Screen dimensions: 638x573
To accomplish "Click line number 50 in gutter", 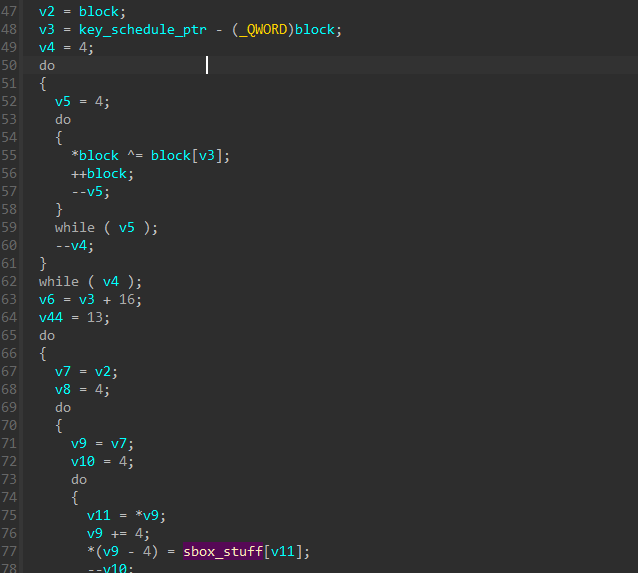I will tap(10, 65).
